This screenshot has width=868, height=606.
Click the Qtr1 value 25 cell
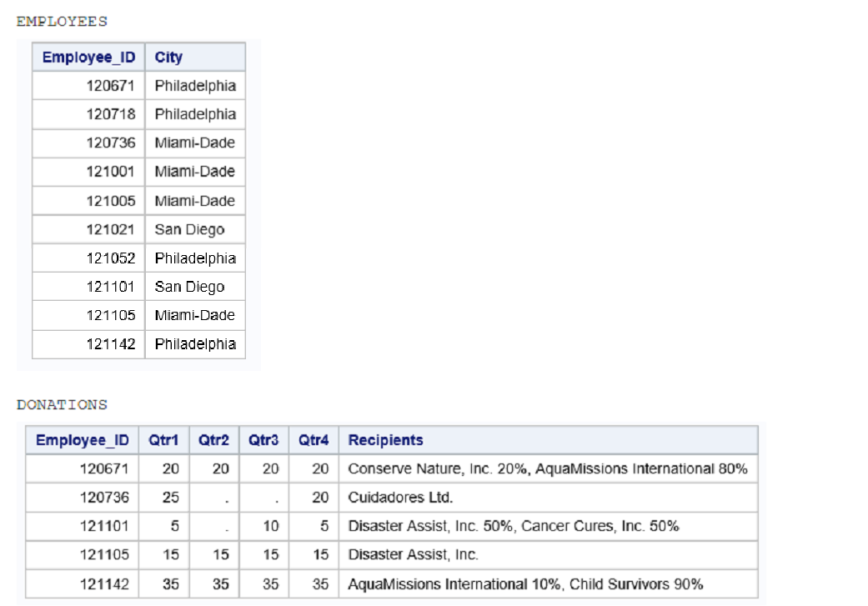[x=170, y=498]
